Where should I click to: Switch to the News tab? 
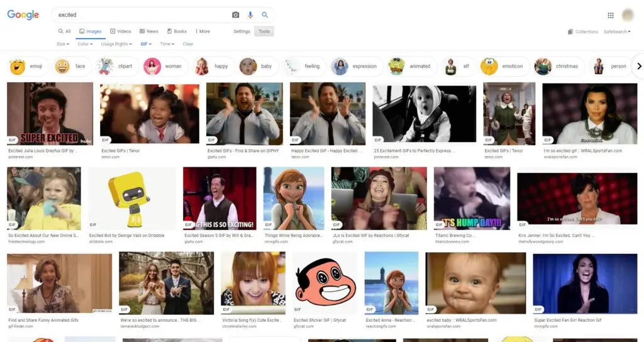[150, 31]
